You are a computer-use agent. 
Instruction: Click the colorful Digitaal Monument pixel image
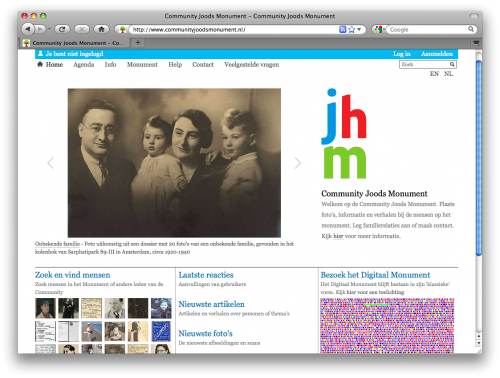pos(387,326)
